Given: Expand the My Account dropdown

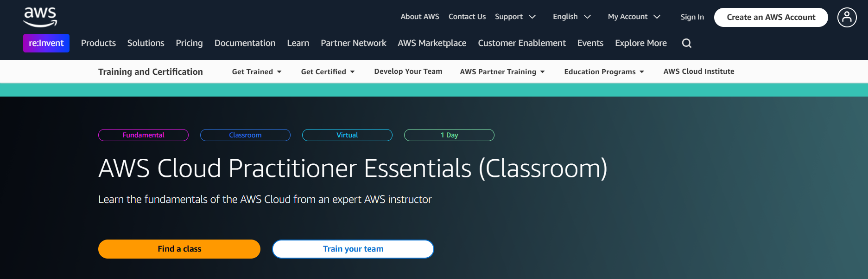Looking at the screenshot, I should click(x=634, y=17).
